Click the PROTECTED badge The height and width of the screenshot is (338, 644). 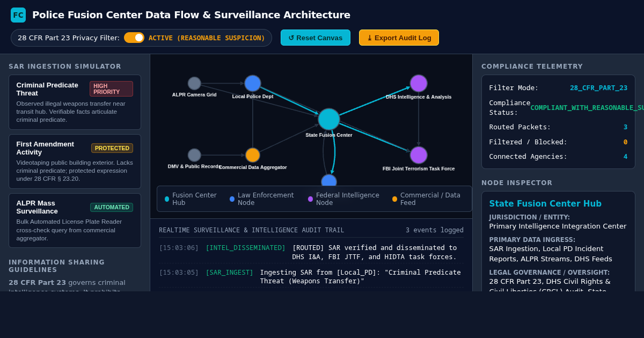coord(112,148)
